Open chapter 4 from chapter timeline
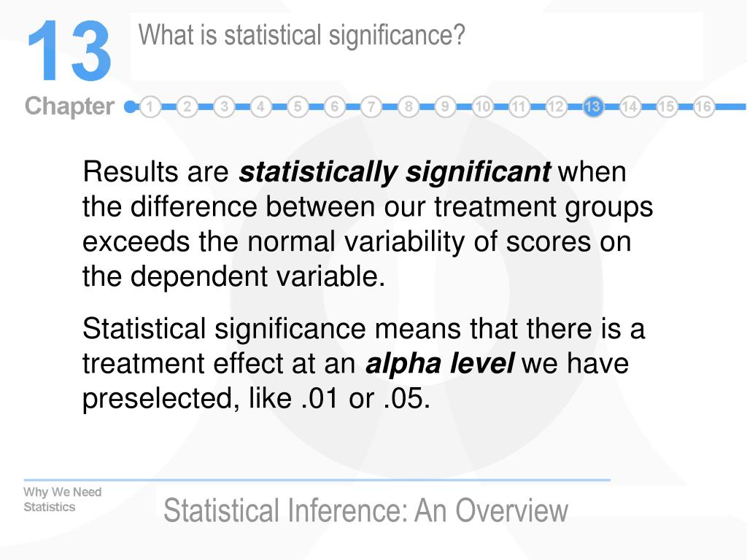This screenshot has width=747, height=560. (x=260, y=106)
